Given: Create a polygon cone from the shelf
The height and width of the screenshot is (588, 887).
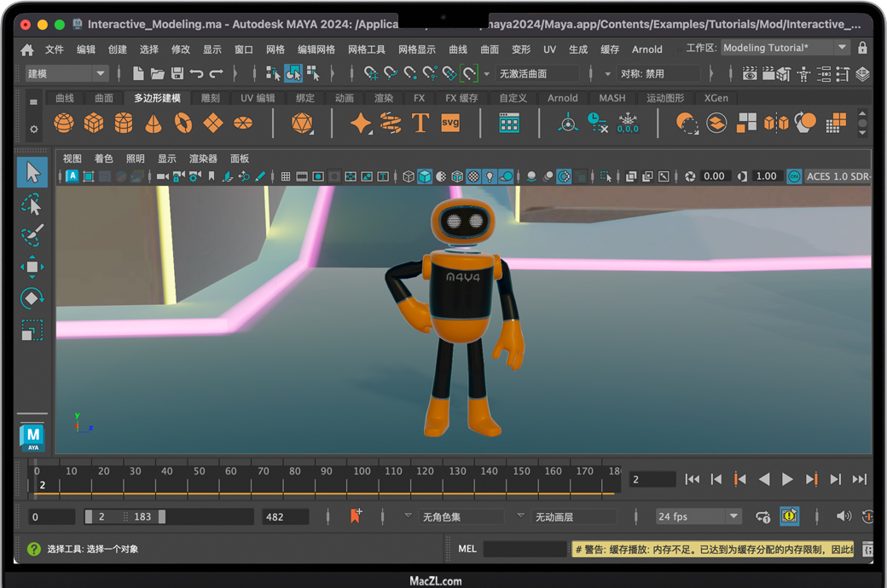Looking at the screenshot, I should (x=154, y=124).
